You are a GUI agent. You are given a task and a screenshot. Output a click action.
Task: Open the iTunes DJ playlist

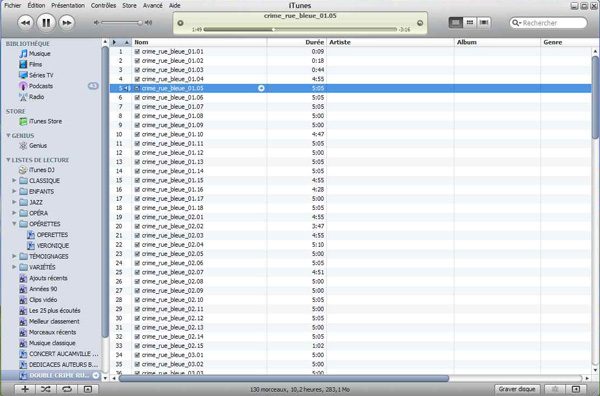click(37, 170)
